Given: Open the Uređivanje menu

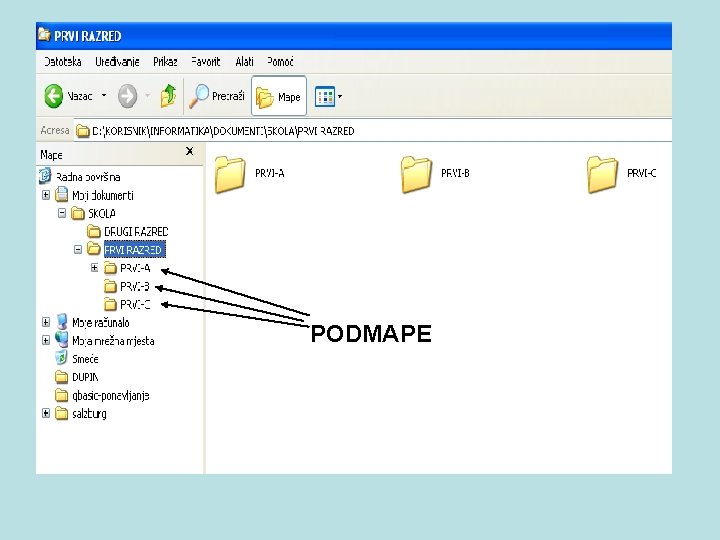Looking at the screenshot, I should tap(117, 62).
